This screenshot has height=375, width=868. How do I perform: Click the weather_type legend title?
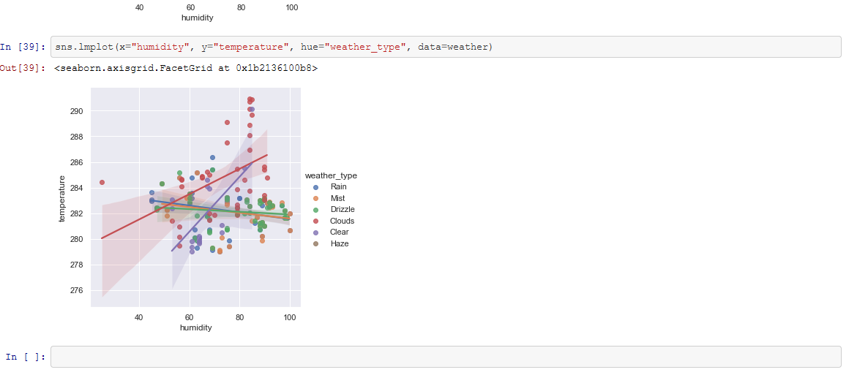pyautogui.click(x=331, y=175)
